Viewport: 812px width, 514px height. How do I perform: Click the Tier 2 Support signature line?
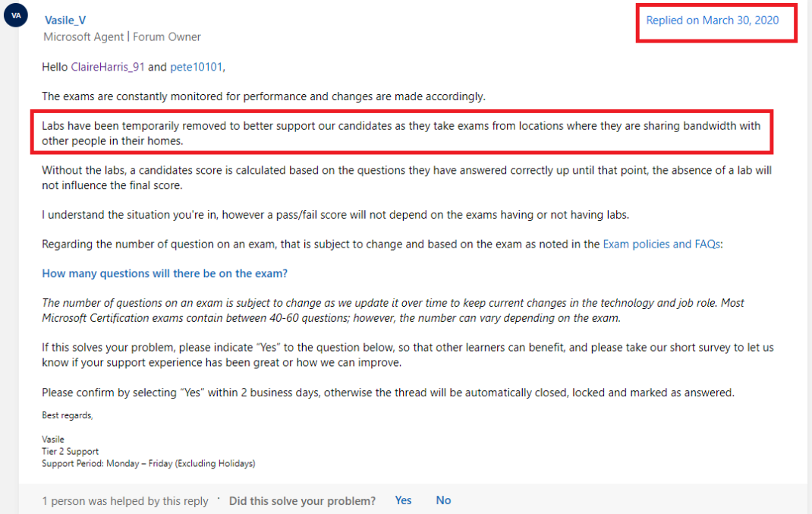tap(70, 451)
